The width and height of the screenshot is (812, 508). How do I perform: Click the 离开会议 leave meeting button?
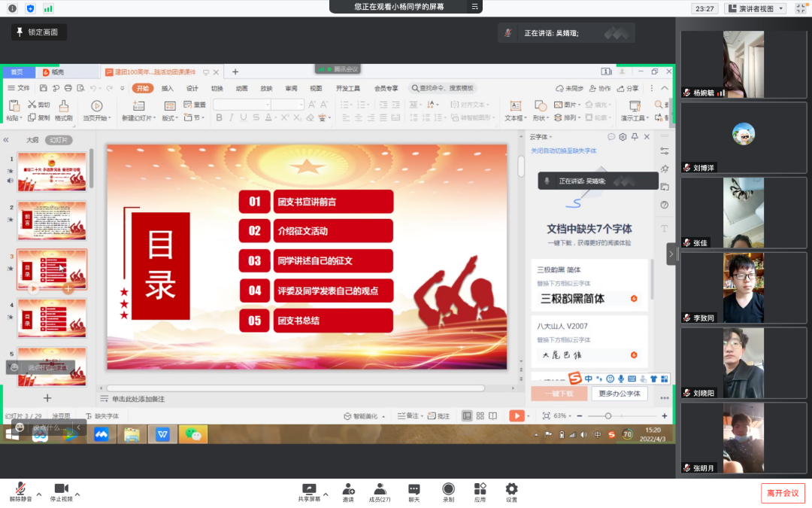tap(782, 493)
